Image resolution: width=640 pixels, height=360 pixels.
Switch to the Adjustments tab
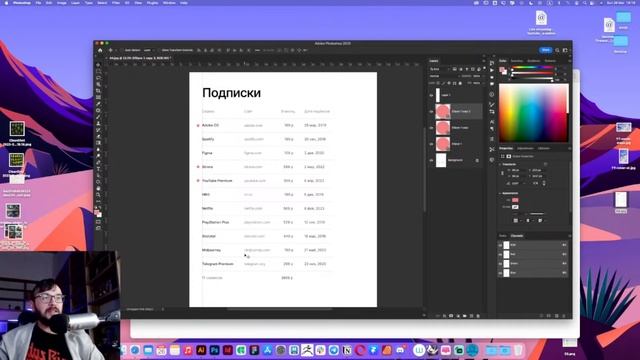[x=525, y=148]
